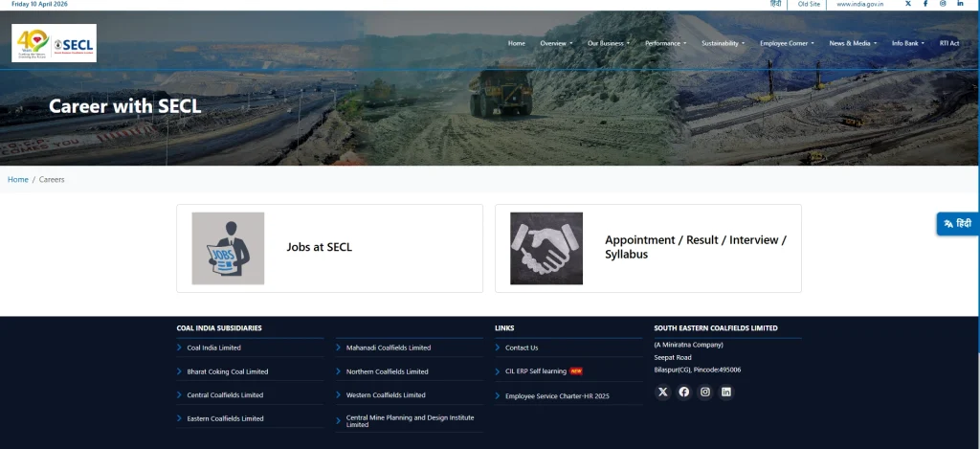Open the Info Bank dropdown
The width and height of the screenshot is (980, 449).
[x=907, y=43]
